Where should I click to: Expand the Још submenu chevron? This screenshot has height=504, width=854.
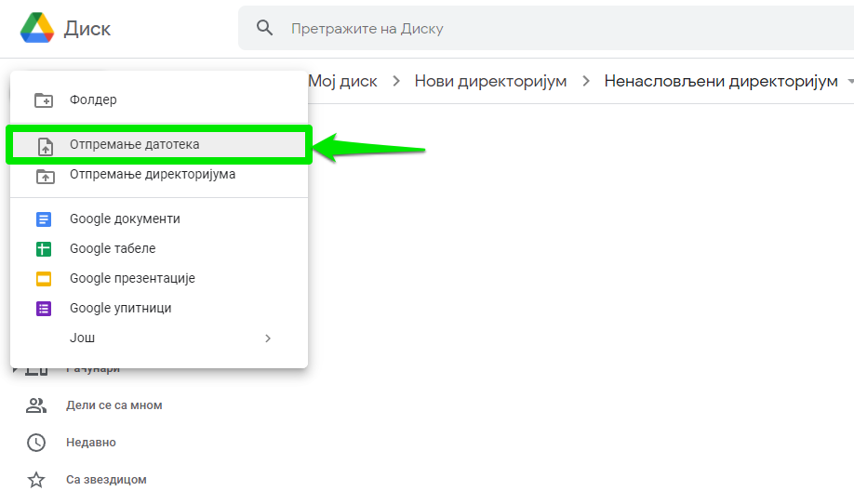(x=267, y=338)
